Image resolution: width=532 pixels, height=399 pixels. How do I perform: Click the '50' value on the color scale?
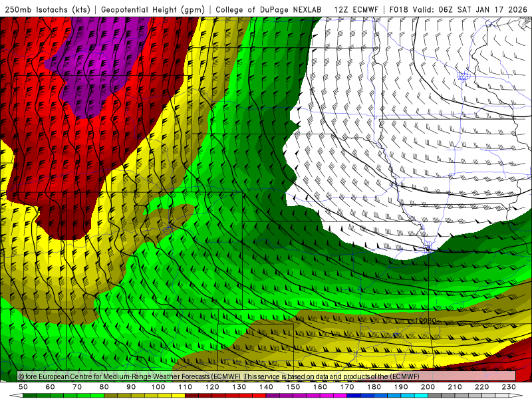[23, 387]
